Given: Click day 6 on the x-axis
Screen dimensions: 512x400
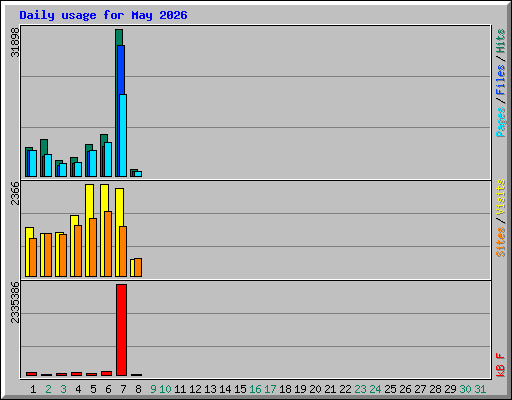Looking at the screenshot, I should tap(108, 389).
